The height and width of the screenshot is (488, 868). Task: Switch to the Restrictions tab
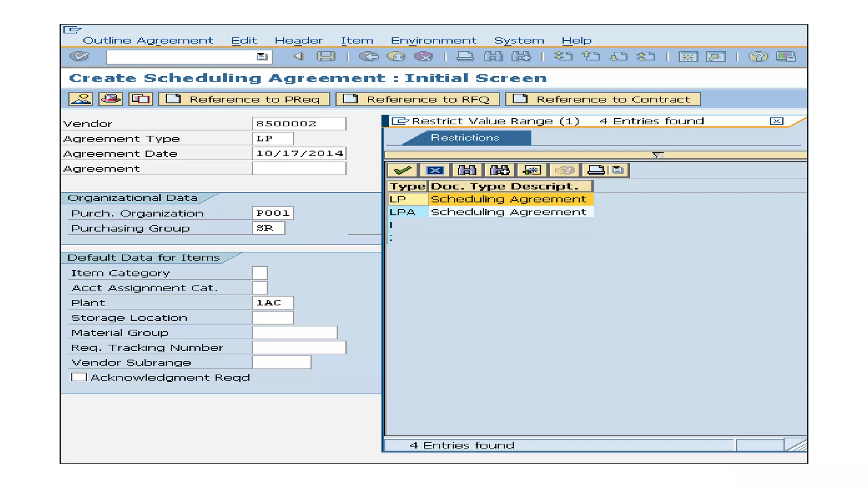coord(465,138)
